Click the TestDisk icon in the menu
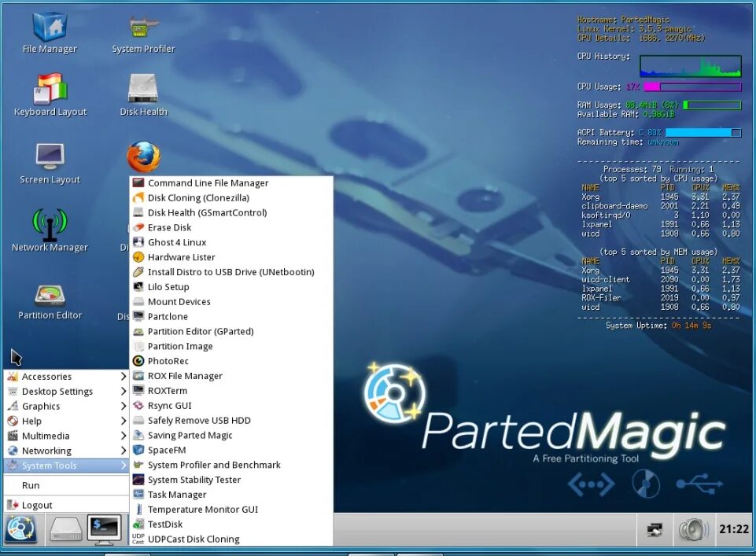 click(x=138, y=525)
